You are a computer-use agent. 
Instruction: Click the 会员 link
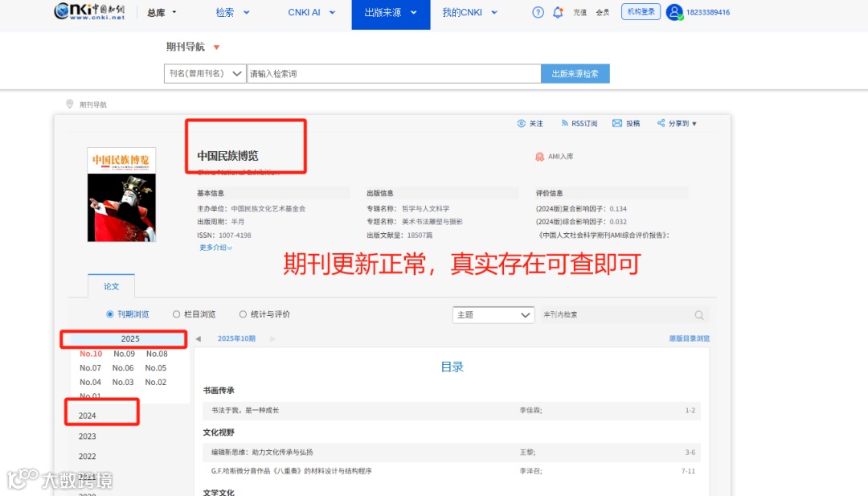pyautogui.click(x=602, y=12)
